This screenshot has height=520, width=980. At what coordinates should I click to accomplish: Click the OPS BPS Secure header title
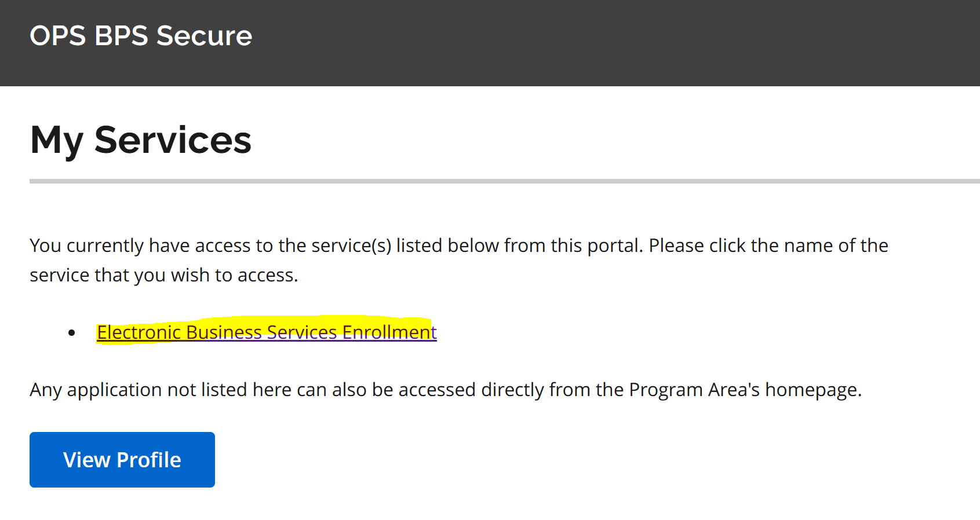[x=141, y=36]
